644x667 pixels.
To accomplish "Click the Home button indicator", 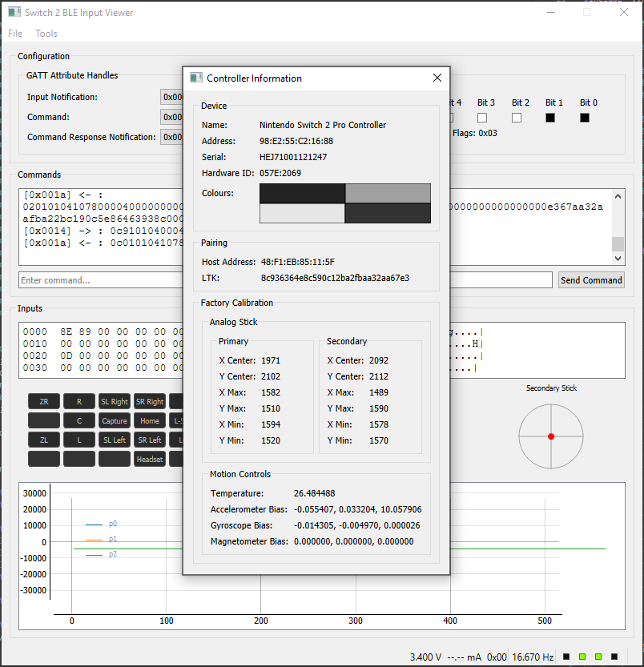I will click(150, 420).
